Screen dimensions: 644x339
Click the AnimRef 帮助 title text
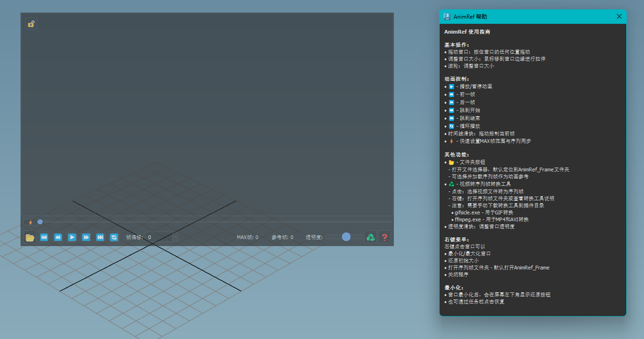(470, 16)
